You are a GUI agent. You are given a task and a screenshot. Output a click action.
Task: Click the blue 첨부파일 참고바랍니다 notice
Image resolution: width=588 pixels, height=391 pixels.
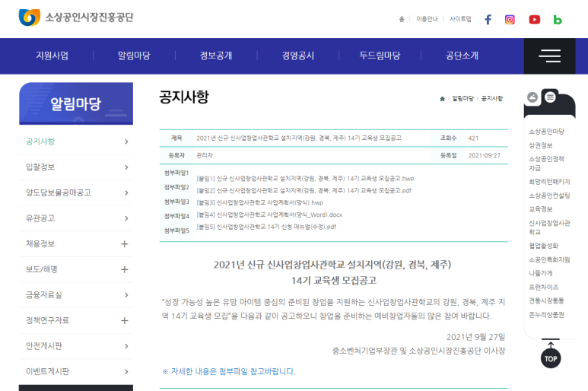229,371
